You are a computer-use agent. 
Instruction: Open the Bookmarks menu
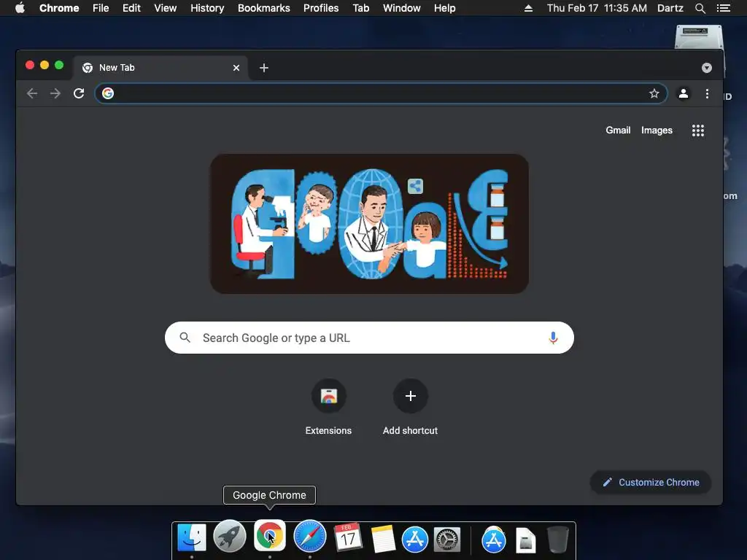(x=264, y=8)
